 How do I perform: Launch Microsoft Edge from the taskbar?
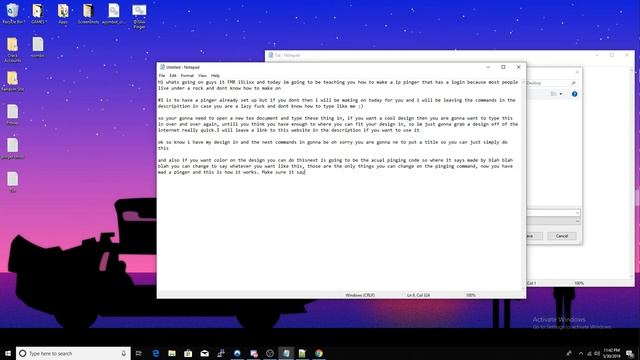coord(156,353)
